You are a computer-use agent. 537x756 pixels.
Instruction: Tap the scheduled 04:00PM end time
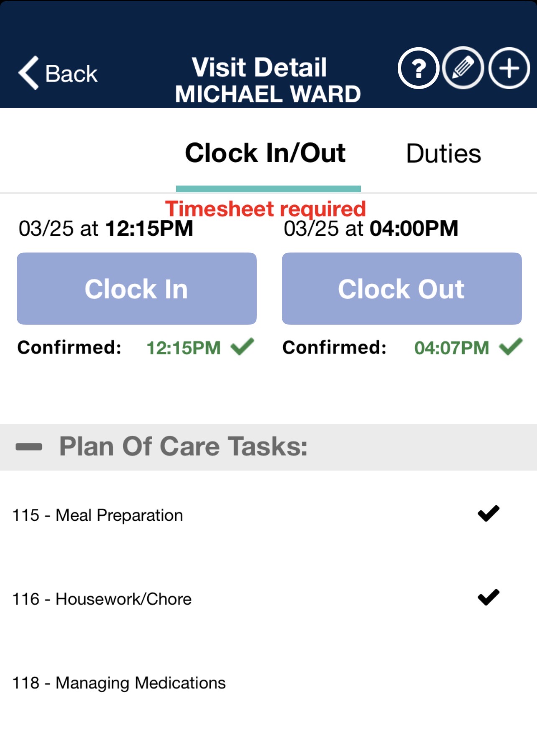(x=414, y=229)
